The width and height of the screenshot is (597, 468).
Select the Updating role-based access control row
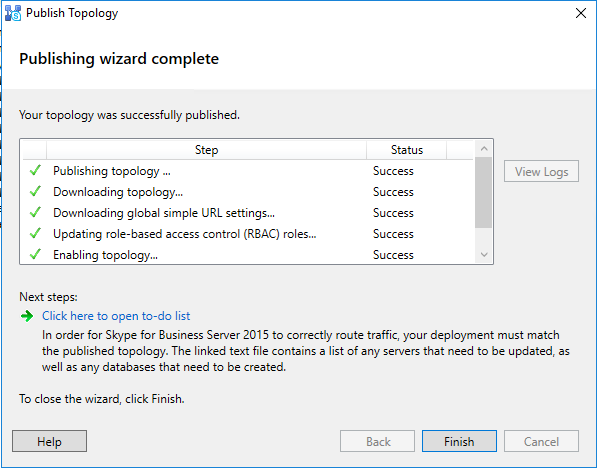pyautogui.click(x=248, y=233)
